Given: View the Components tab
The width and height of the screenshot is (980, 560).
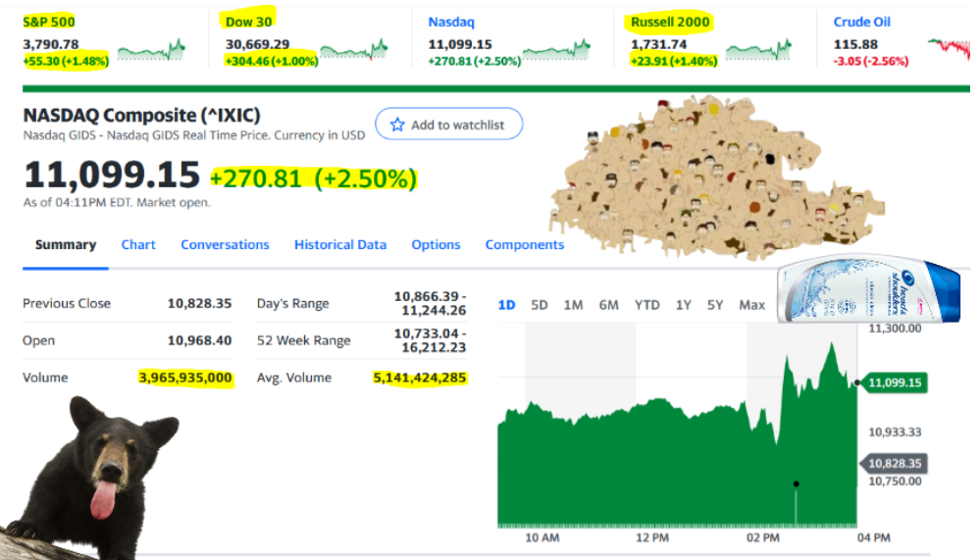Looking at the screenshot, I should pyautogui.click(x=525, y=245).
